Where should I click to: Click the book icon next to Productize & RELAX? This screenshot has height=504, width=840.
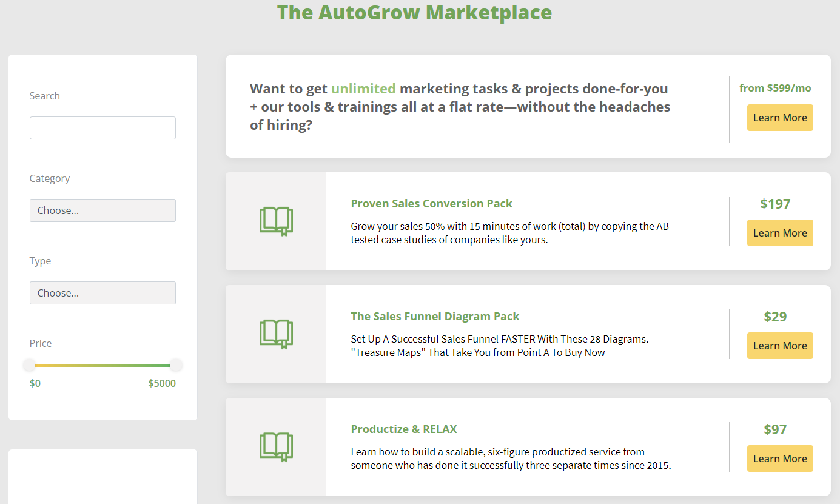(x=276, y=447)
